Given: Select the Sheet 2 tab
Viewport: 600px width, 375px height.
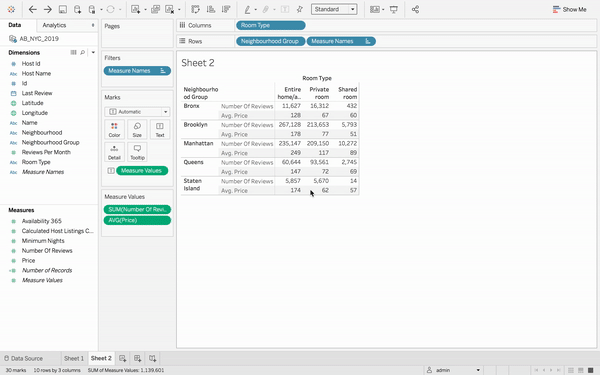Looking at the screenshot, I should 101,358.
